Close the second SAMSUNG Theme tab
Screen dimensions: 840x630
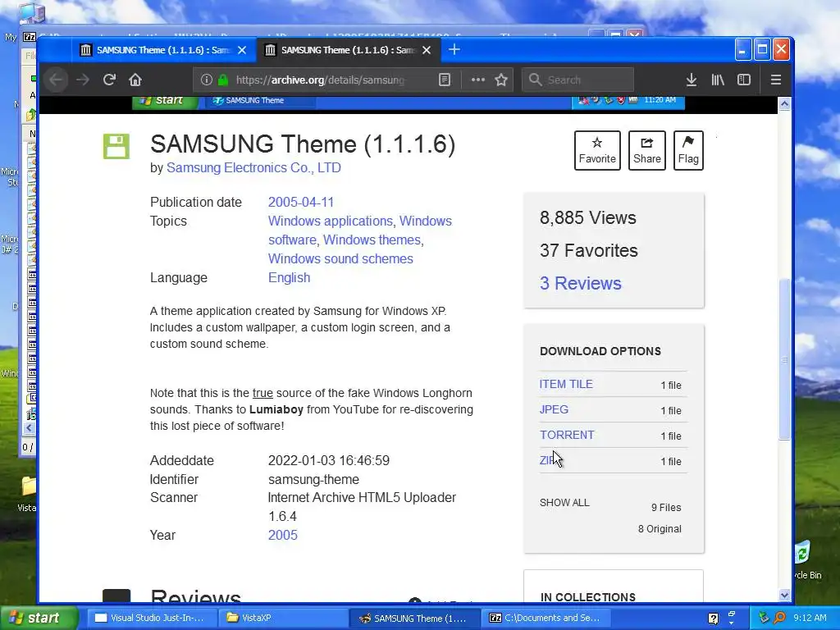click(x=427, y=50)
